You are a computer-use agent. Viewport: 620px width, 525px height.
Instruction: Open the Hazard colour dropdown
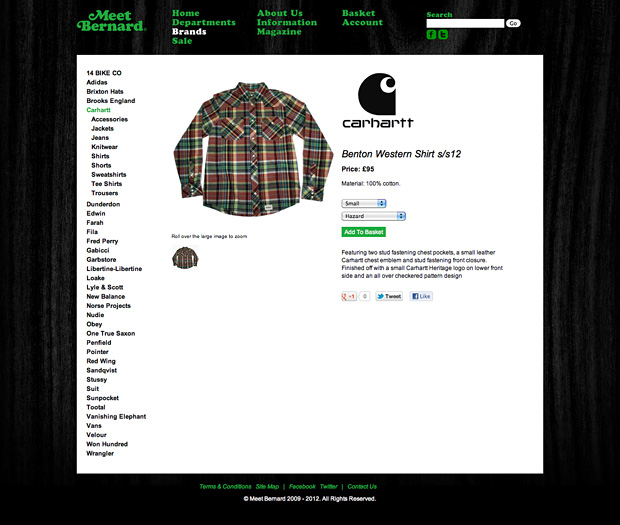pos(374,216)
